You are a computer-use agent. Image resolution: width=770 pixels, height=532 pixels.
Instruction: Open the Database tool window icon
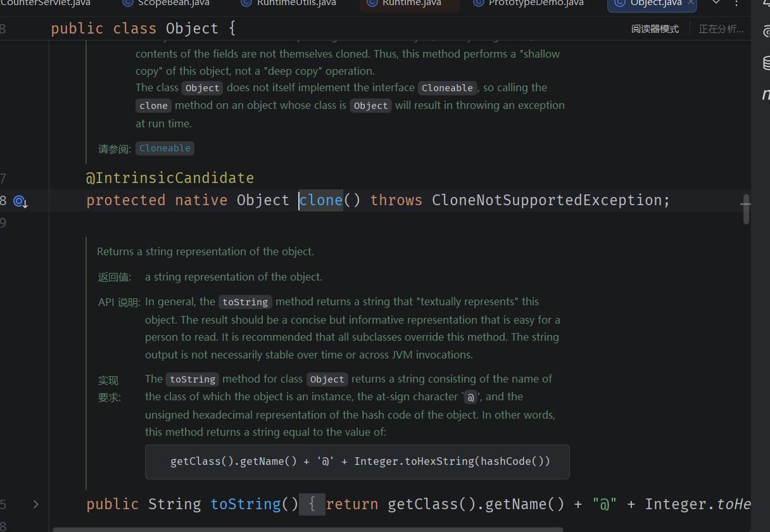[766, 62]
